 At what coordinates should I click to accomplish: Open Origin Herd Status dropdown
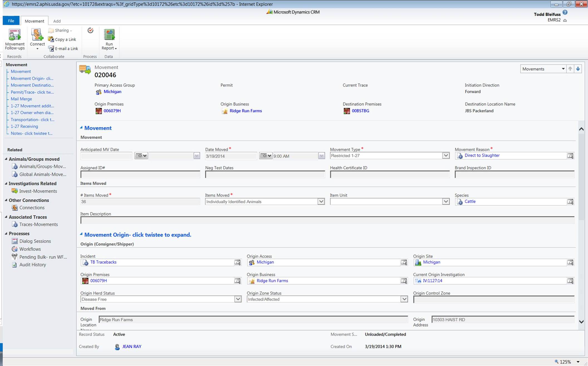[237, 299]
